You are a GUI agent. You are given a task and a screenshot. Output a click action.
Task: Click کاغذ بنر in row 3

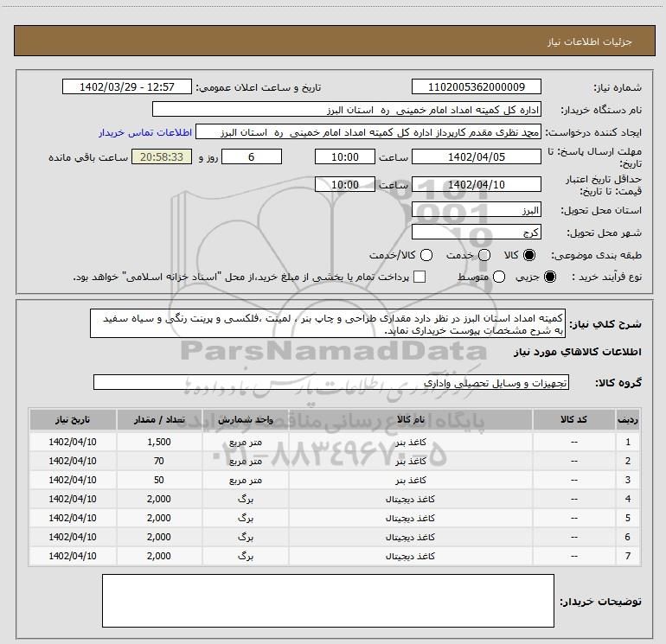pyautogui.click(x=410, y=480)
